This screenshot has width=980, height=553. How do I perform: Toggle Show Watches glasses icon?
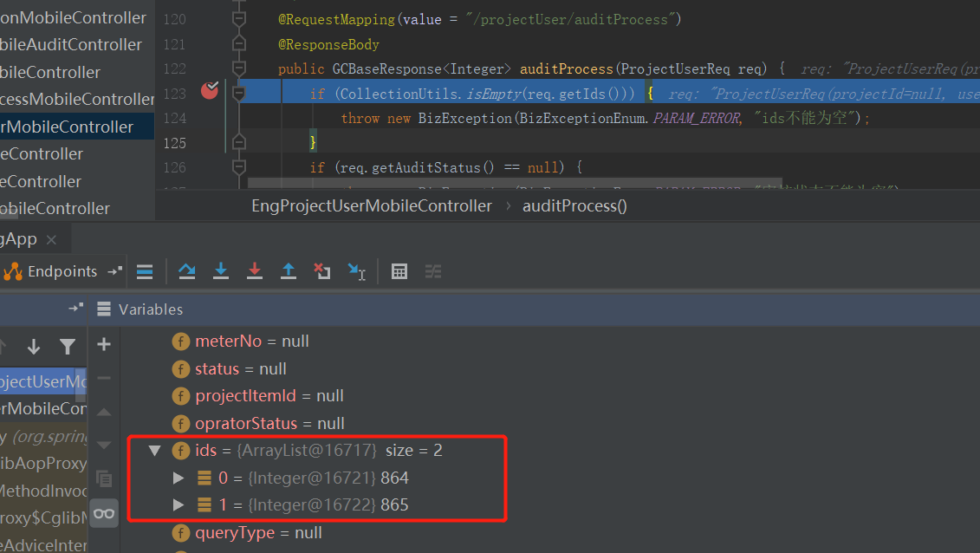click(x=104, y=514)
